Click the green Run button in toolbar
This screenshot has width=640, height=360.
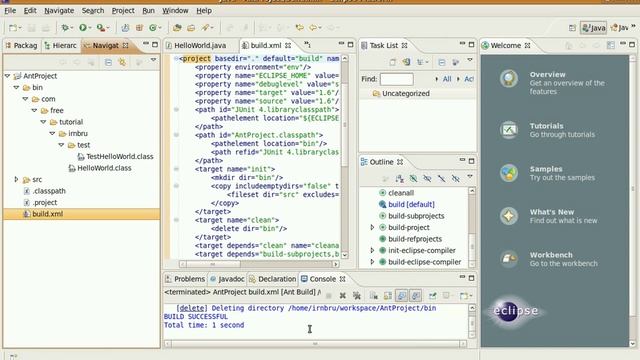pos(83,28)
